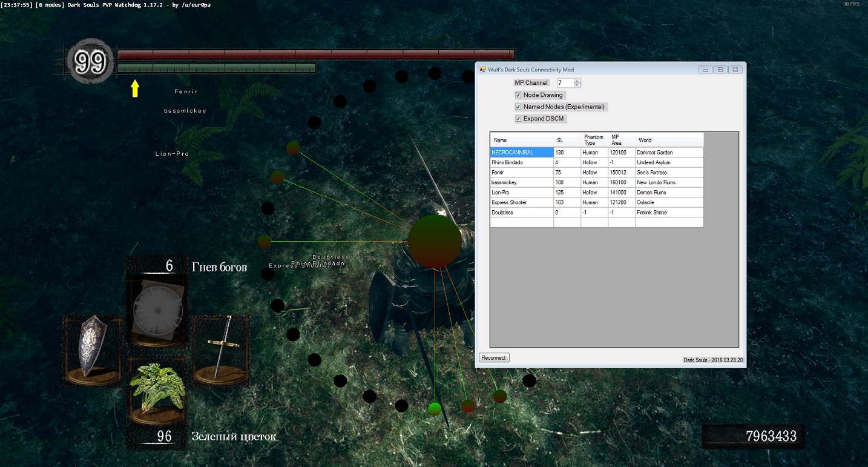868x467 pixels.
Task: Increase the MP Channel value
Action: [577, 81]
